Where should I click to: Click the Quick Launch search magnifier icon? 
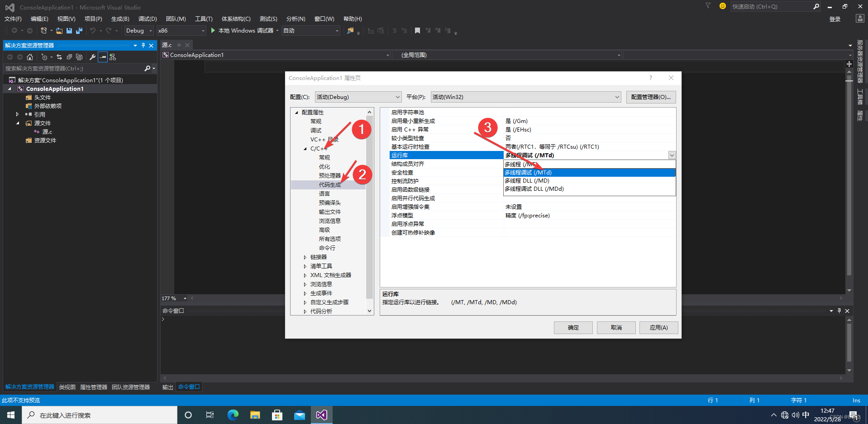tap(816, 6)
